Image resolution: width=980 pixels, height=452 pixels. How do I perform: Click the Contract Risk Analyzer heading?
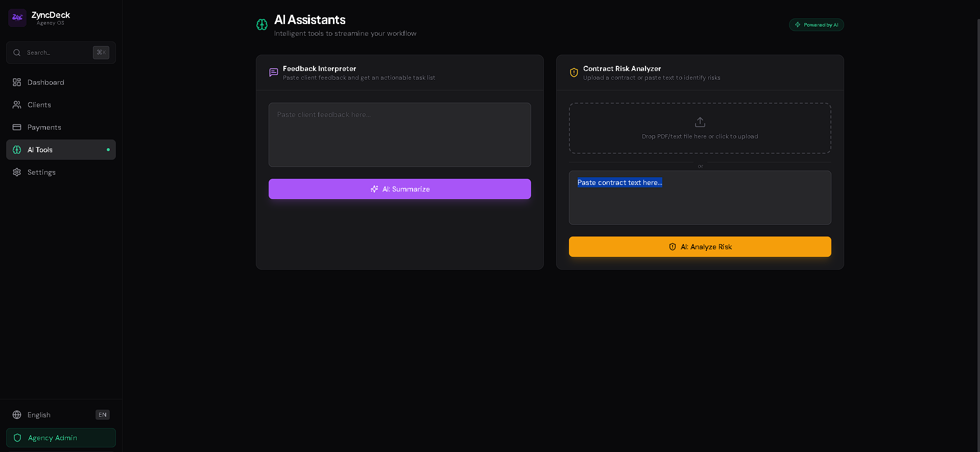622,68
